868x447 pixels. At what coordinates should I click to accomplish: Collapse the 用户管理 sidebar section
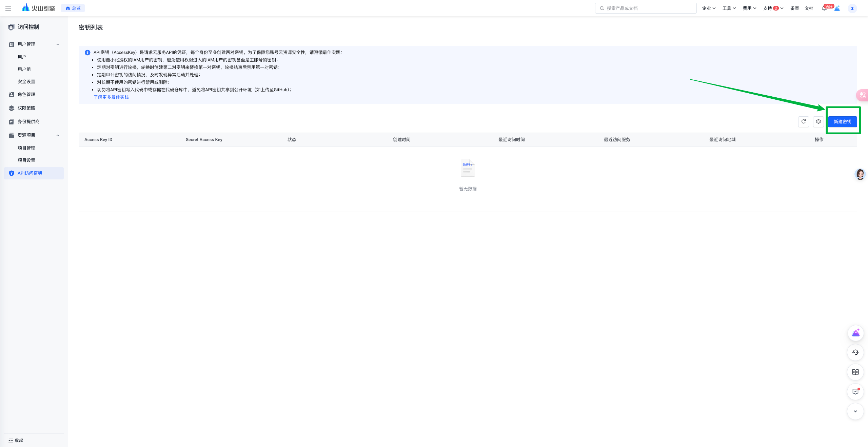point(58,44)
